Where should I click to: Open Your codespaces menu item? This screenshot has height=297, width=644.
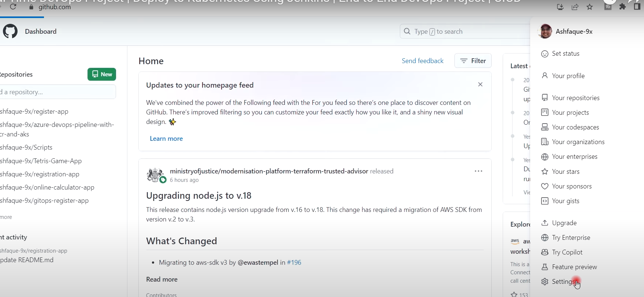576,127
